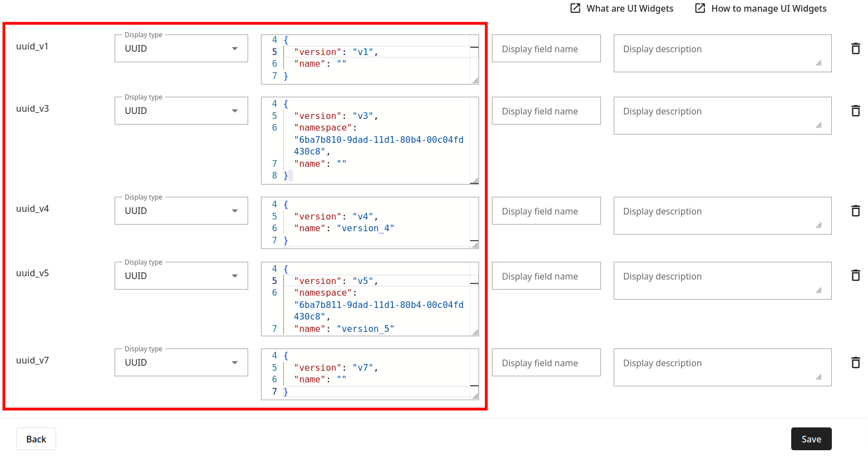
Task: Click the Back button
Action: [x=36, y=439]
